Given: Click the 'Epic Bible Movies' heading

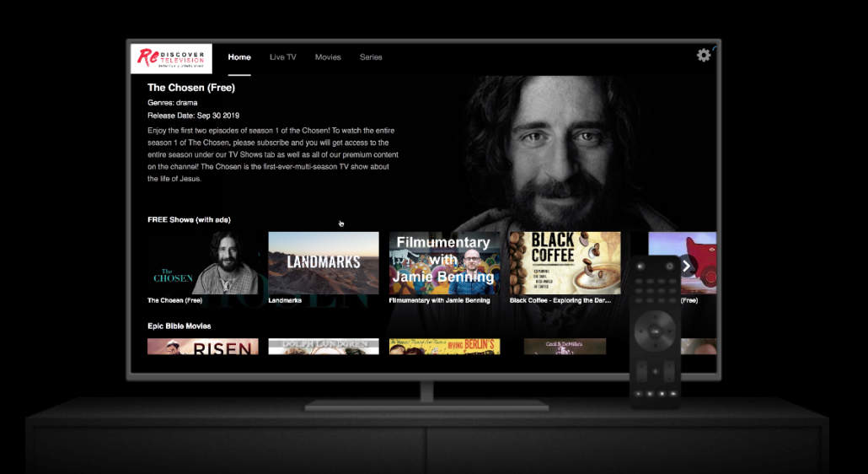Looking at the screenshot, I should tap(179, 326).
